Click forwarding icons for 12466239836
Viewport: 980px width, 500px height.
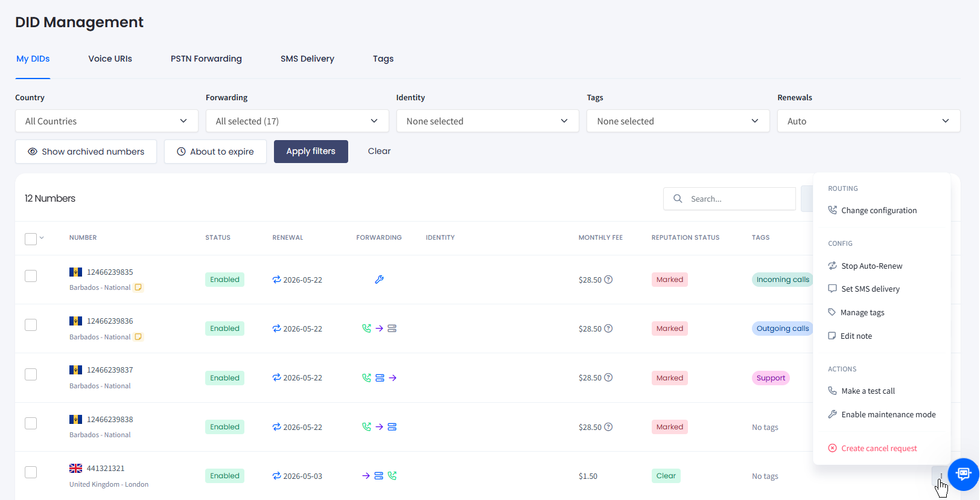379,329
